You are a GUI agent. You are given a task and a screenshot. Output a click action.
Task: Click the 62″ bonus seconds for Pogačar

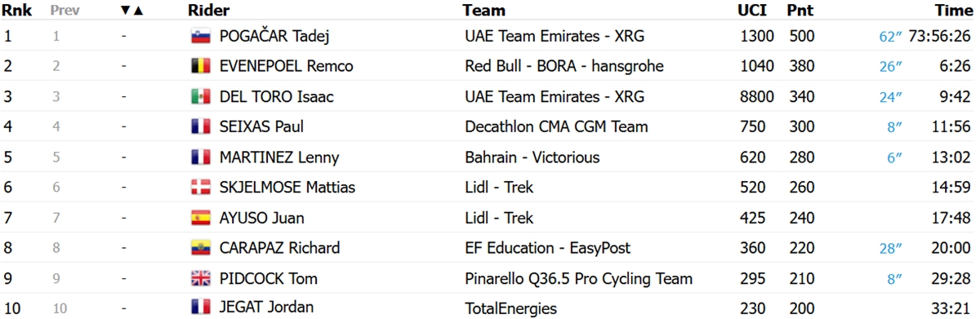pos(888,37)
